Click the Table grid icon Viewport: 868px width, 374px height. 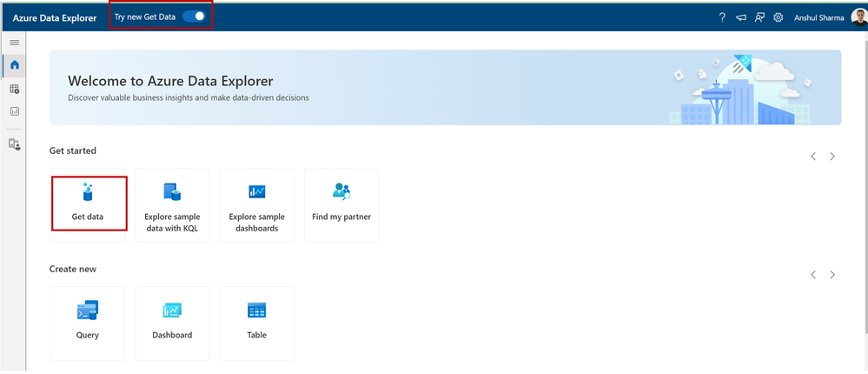(x=257, y=311)
